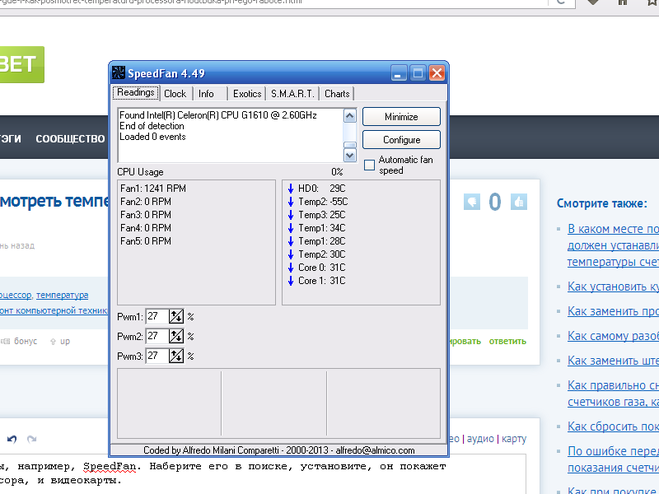Click the Minimize button in SpeedFan
Image resolution: width=659 pixels, height=494 pixels.
(401, 116)
